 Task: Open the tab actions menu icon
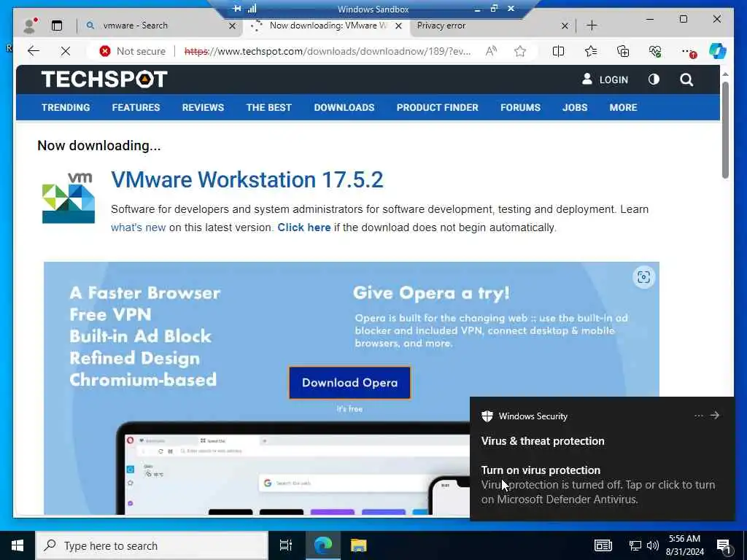[57, 26]
